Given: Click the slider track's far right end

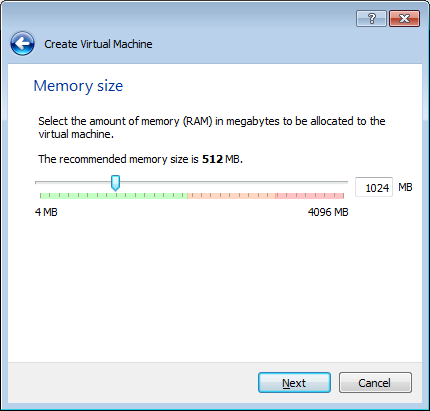Looking at the screenshot, I should pos(345,183).
